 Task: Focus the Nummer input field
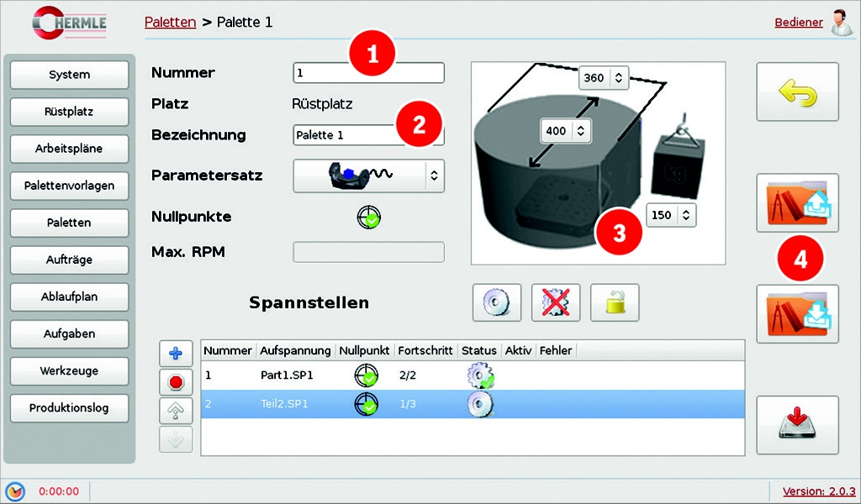tap(368, 73)
